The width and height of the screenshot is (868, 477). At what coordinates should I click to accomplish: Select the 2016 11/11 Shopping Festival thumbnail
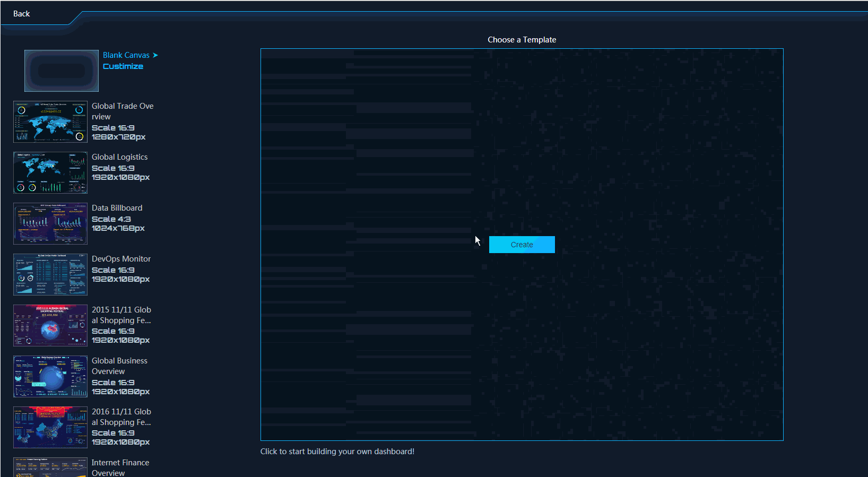click(x=50, y=428)
